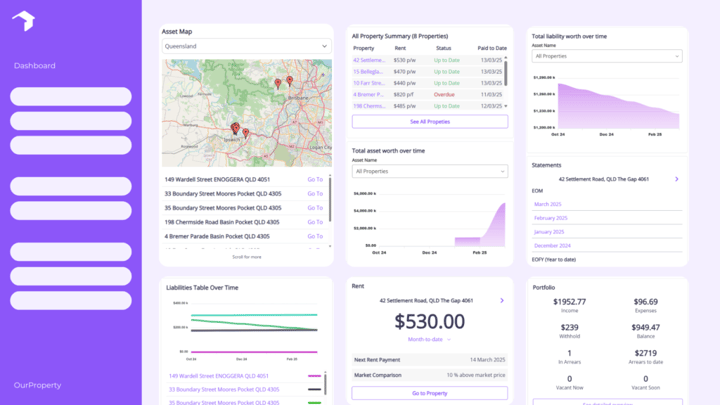Open the Dashboard menu item in sidebar
720x405 pixels.
click(x=34, y=66)
